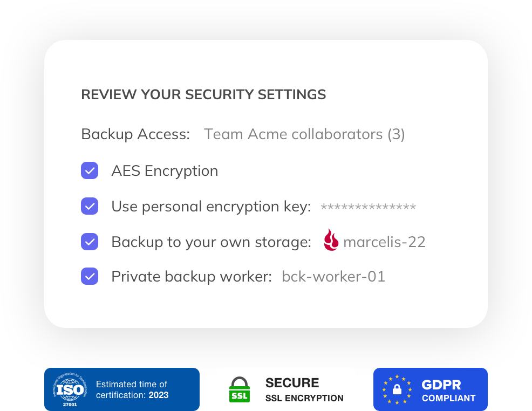Open Team Acme collaborators access selector
The width and height of the screenshot is (532, 411).
click(x=304, y=134)
